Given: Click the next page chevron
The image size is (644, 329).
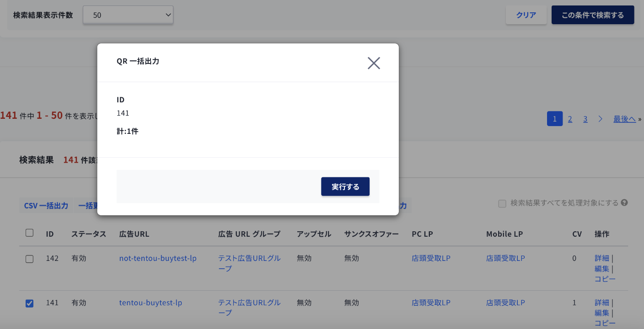Looking at the screenshot, I should click(x=601, y=119).
